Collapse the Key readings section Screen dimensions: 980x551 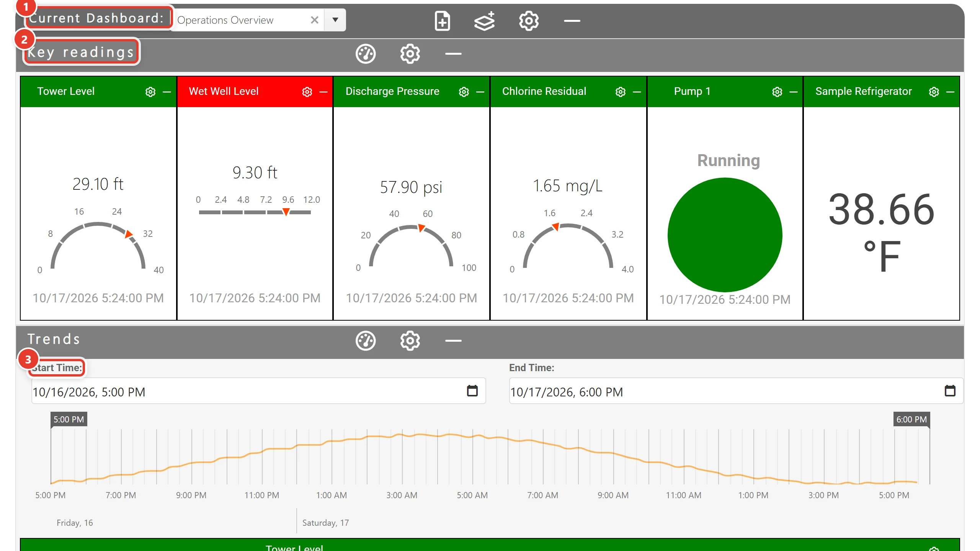(x=453, y=54)
